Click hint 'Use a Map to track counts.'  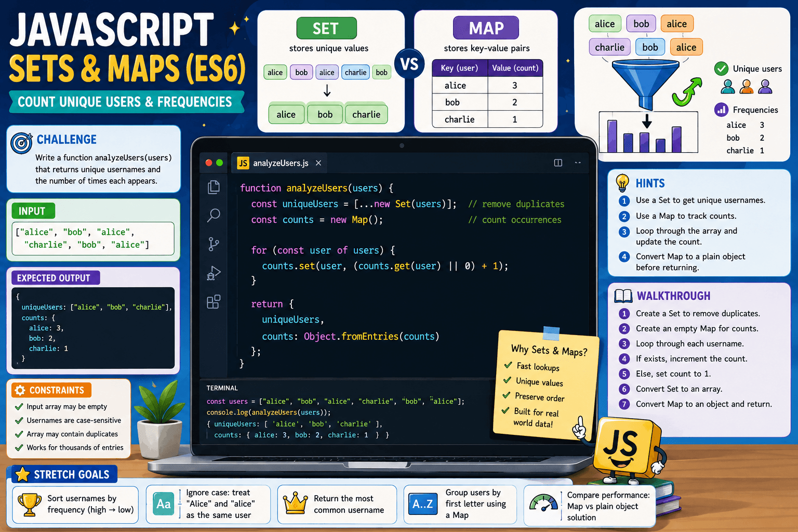(686, 216)
